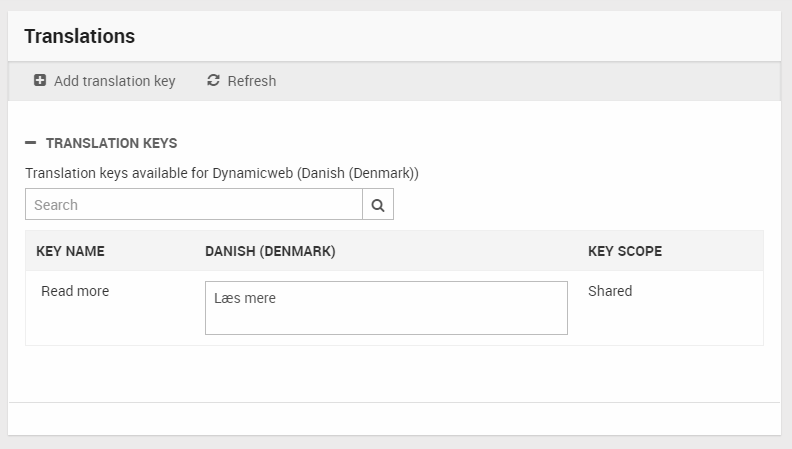Click the circular arrows Refresh icon
The image size is (792, 449).
coord(213,81)
